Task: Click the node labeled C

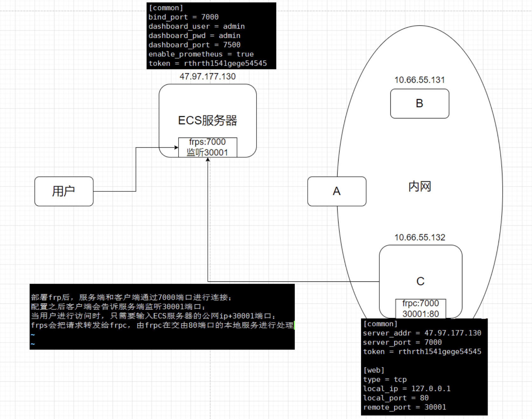Action: point(420,281)
